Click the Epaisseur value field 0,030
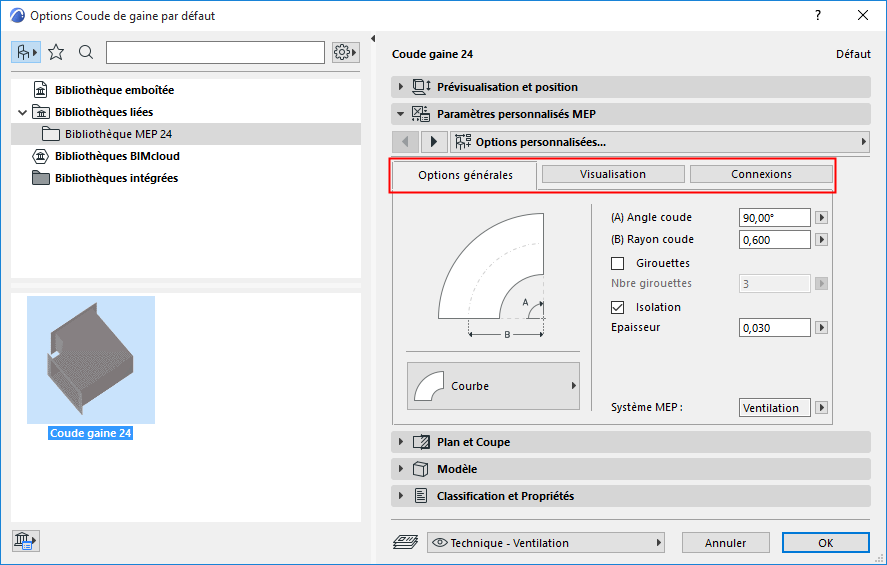Screen dimensions: 887x565 click(774, 328)
